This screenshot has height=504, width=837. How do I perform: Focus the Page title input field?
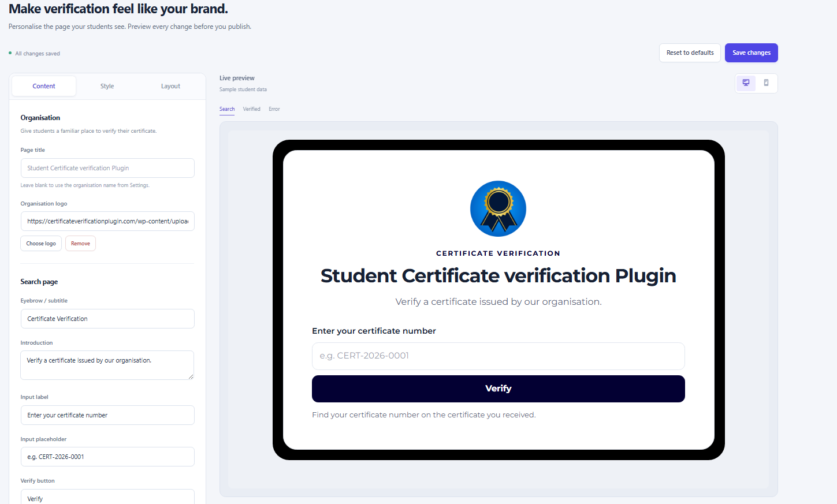pos(107,168)
